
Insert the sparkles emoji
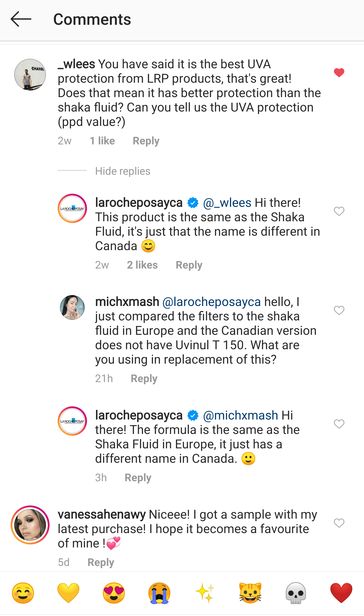[x=205, y=593]
